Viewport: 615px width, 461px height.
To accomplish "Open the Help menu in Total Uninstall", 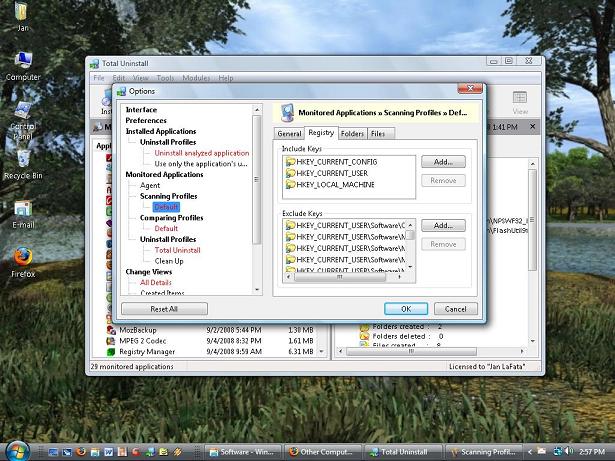I will tap(226, 78).
